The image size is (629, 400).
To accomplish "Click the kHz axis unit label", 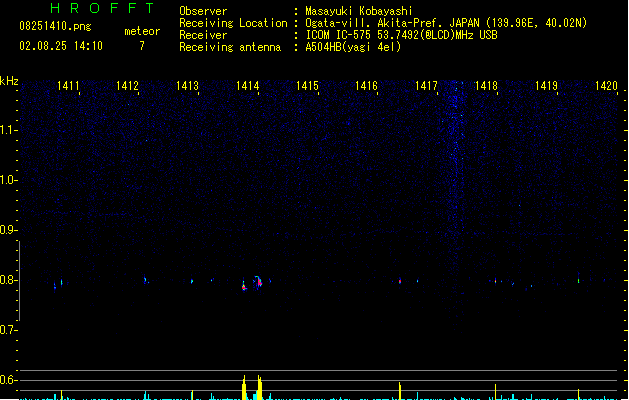I will 9,81.
